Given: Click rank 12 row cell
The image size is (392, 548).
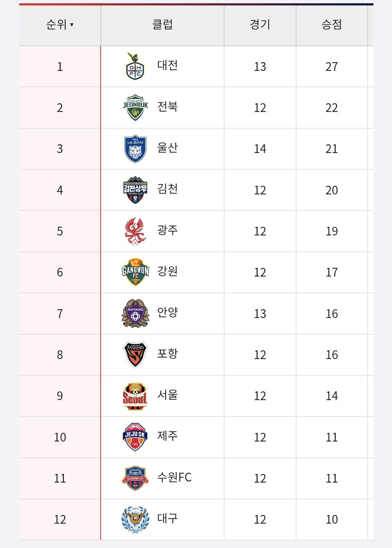Looking at the screenshot, I should (x=60, y=520).
